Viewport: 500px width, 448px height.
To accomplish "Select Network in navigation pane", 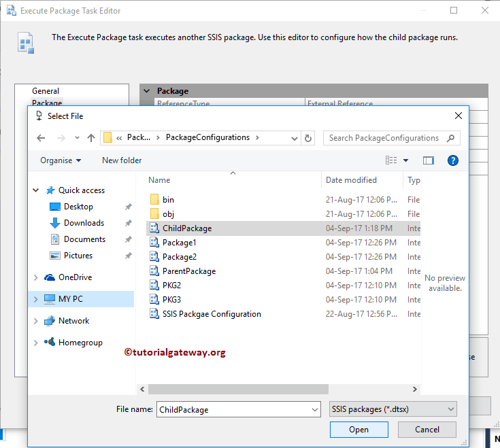I will [x=73, y=321].
